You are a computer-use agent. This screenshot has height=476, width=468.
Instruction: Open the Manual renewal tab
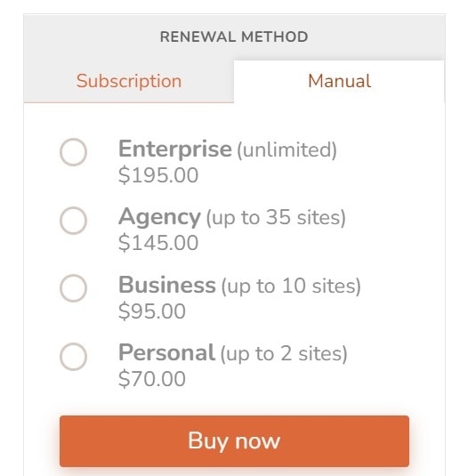click(339, 81)
